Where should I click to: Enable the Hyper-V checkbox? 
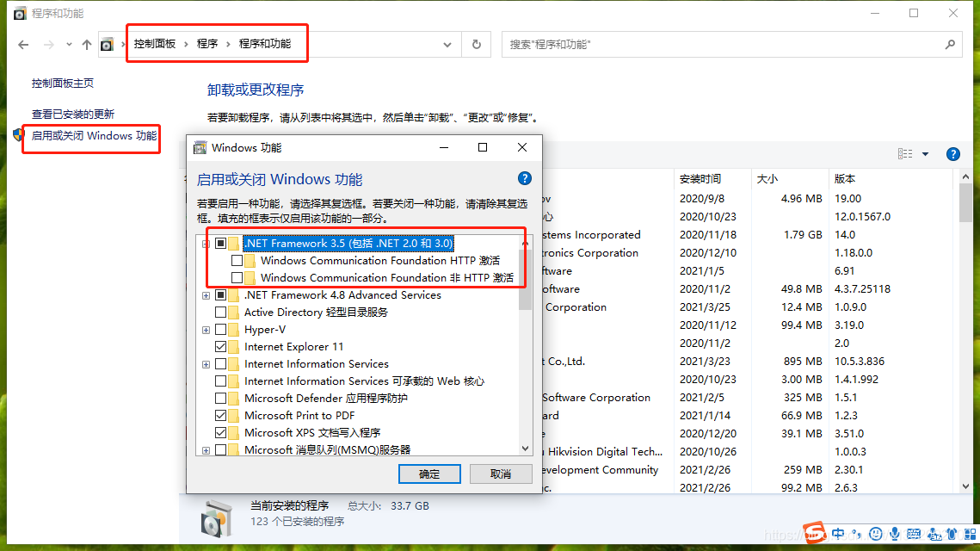(220, 330)
